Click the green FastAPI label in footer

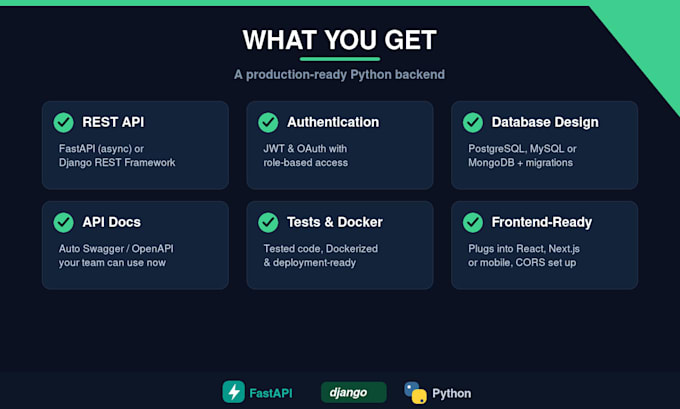(271, 393)
